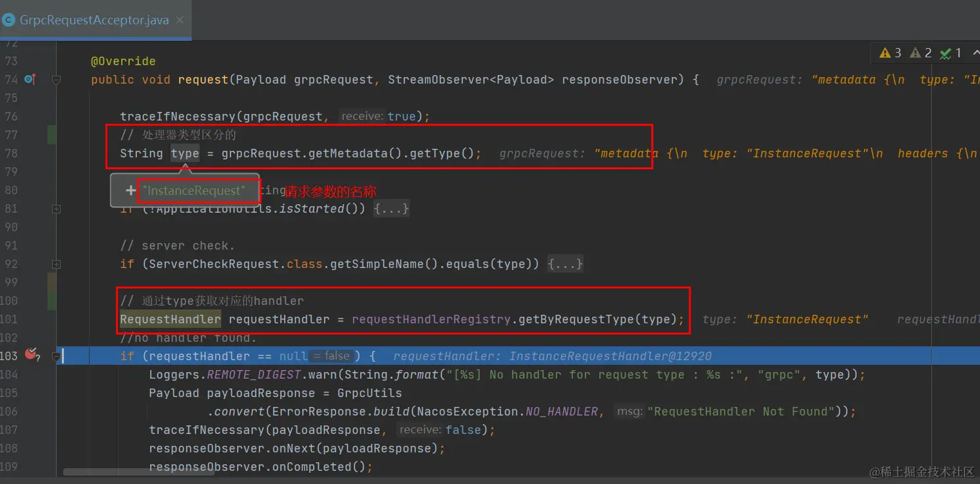Image resolution: width=980 pixels, height=484 pixels.
Task: Click the '// server check.' comment
Action: tap(177, 246)
